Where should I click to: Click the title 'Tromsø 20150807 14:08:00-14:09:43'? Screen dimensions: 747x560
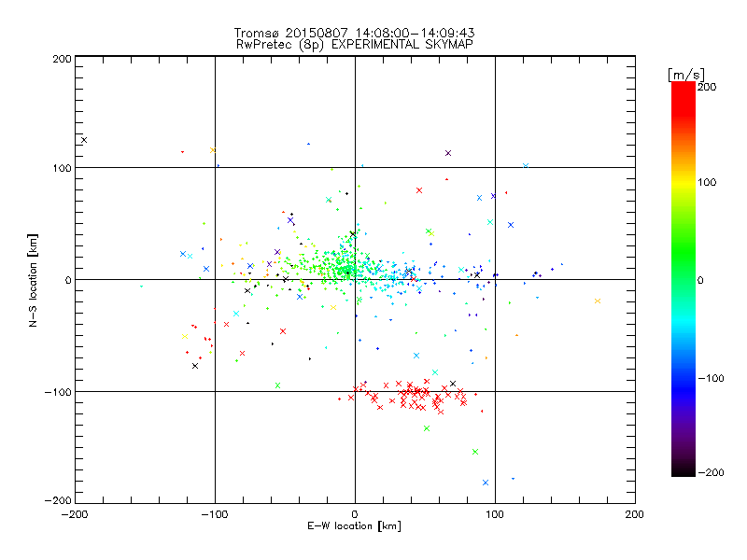tap(354, 33)
